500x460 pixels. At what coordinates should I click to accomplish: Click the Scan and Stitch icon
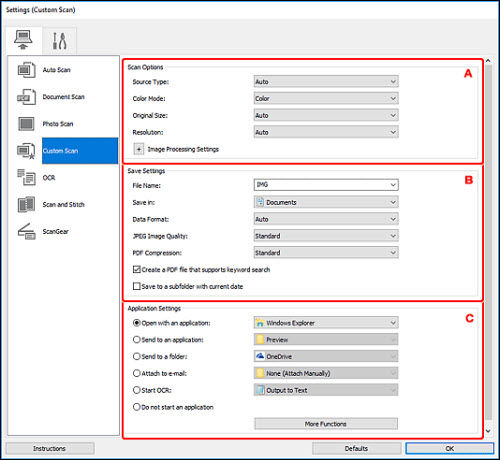click(26, 204)
